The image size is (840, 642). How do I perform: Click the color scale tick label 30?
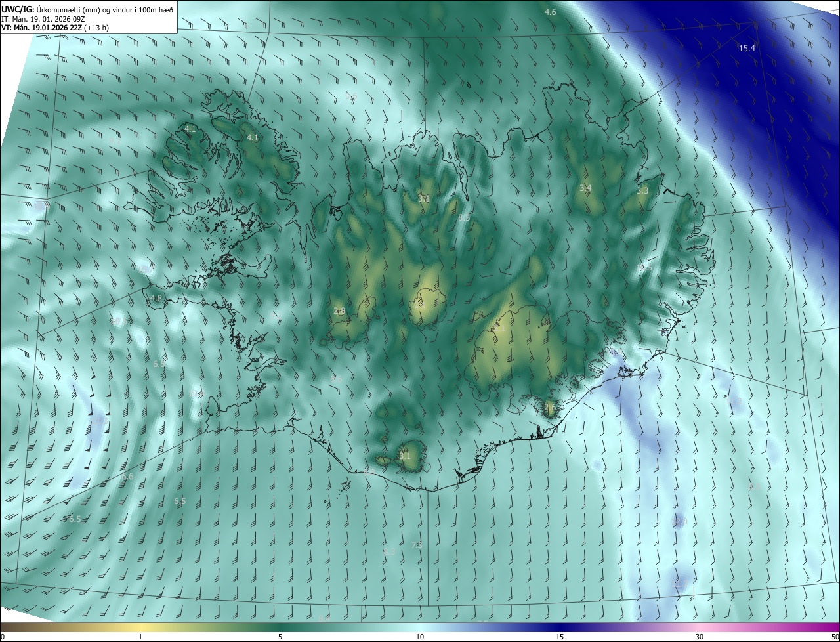[x=700, y=637]
